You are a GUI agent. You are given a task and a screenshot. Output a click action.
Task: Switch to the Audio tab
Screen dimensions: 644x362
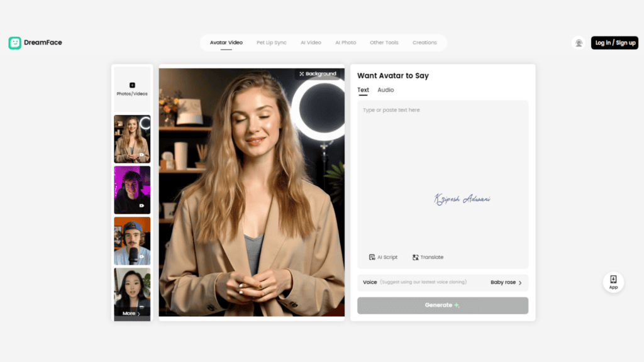(x=385, y=90)
